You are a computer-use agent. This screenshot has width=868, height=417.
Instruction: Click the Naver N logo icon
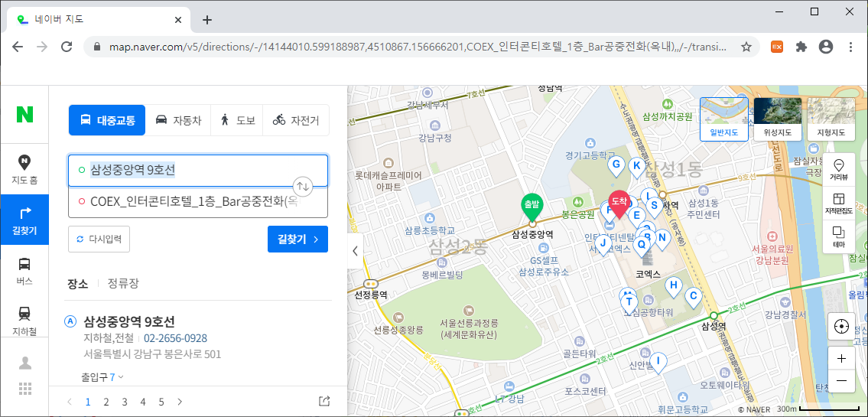click(24, 113)
